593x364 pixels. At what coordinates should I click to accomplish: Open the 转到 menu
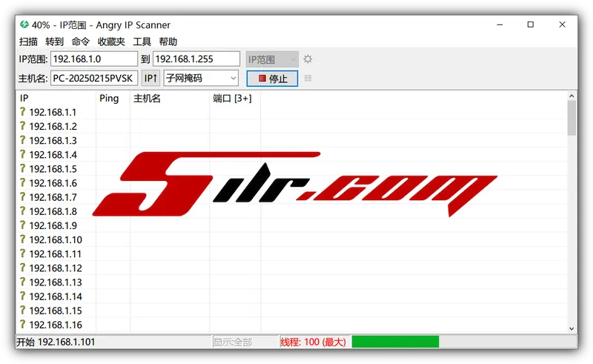coord(54,42)
